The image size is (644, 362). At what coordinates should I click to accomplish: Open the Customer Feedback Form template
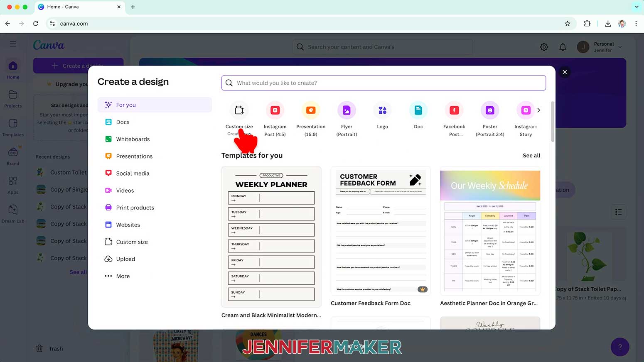(381, 231)
